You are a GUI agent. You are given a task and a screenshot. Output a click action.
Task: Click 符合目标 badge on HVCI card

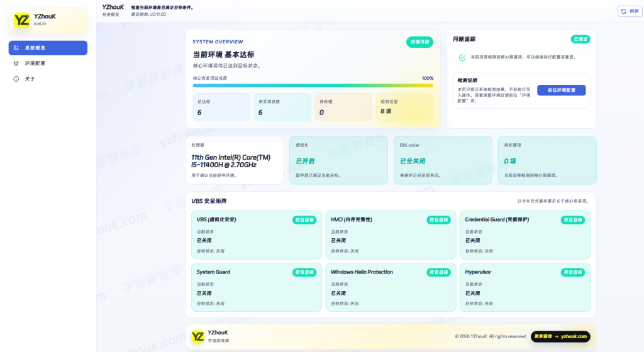click(438, 220)
